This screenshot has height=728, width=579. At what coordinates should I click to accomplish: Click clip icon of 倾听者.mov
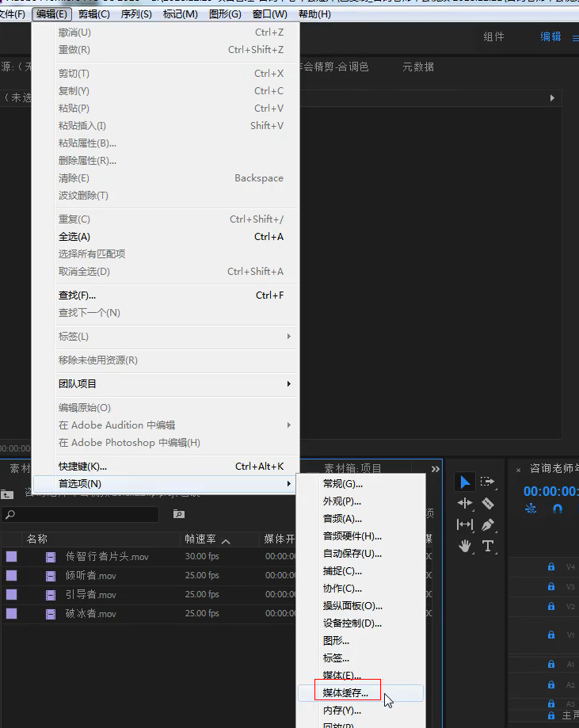click(x=51, y=576)
